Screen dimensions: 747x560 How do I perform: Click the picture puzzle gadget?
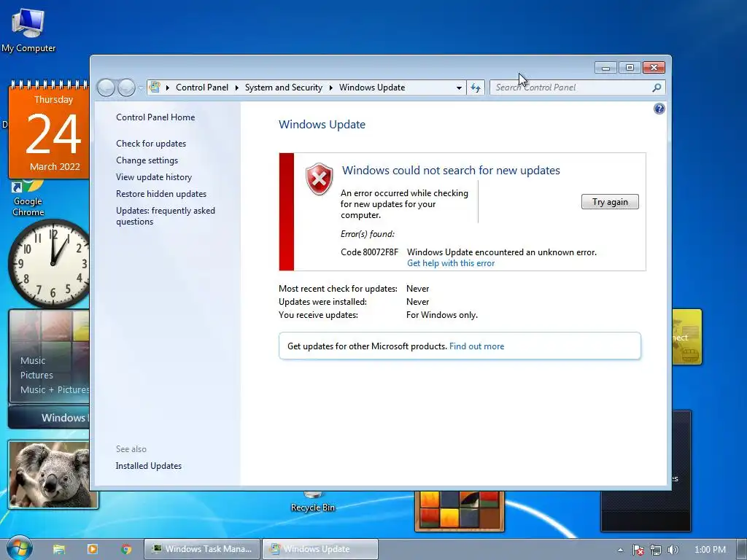[460, 511]
